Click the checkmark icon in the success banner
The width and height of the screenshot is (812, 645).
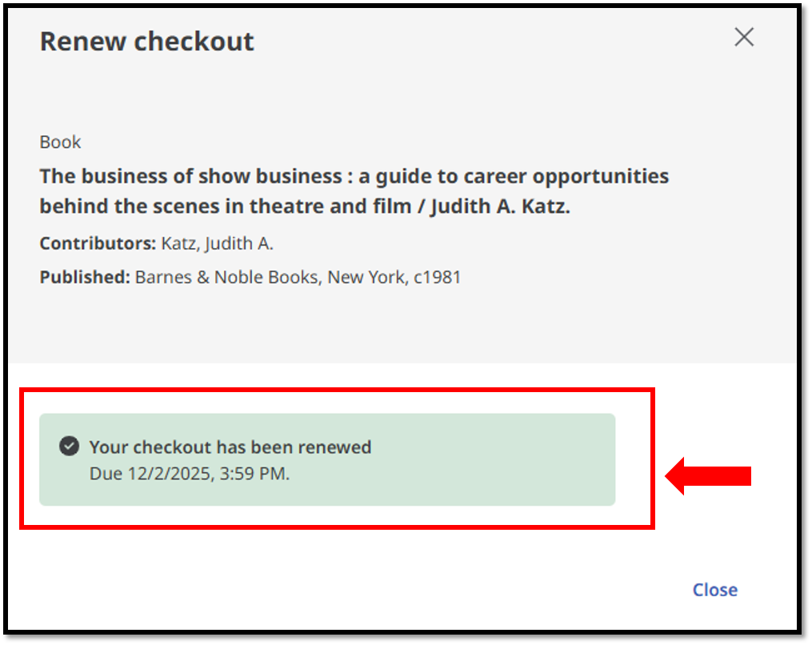(x=70, y=447)
